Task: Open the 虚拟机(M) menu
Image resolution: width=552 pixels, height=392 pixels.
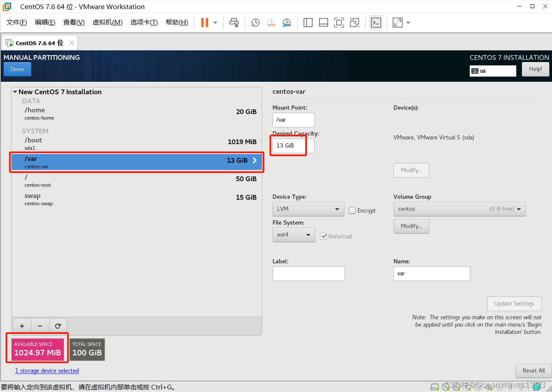Action: pyautogui.click(x=108, y=22)
